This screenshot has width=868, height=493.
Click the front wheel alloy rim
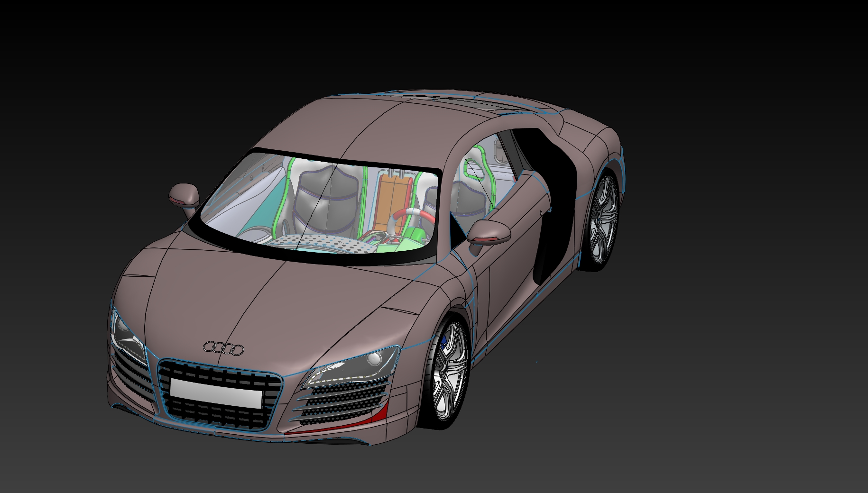448,374
